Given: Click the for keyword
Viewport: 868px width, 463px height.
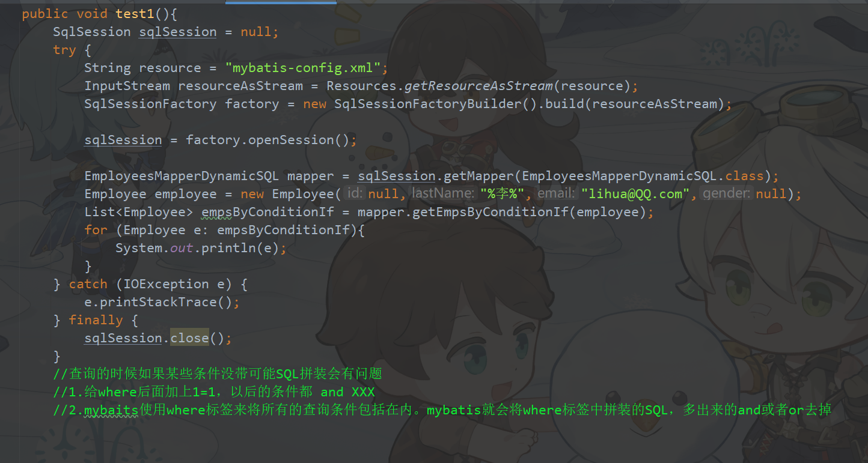Looking at the screenshot, I should pyautogui.click(x=96, y=230).
